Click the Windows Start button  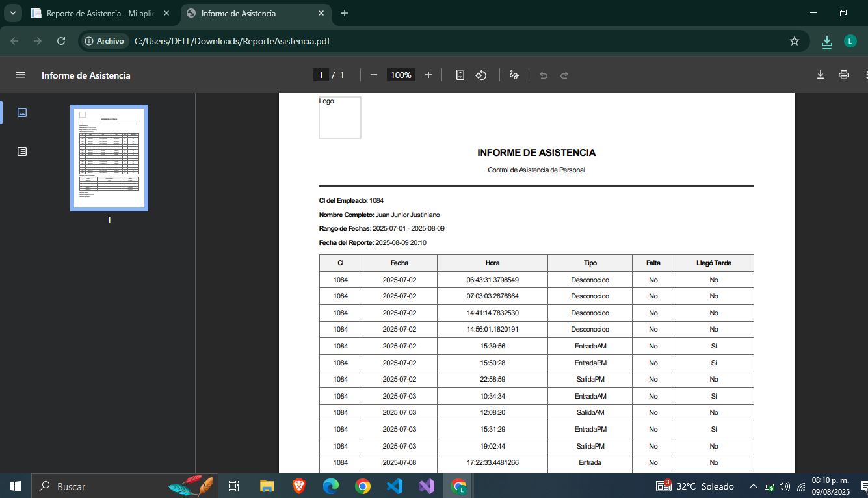tap(16, 486)
